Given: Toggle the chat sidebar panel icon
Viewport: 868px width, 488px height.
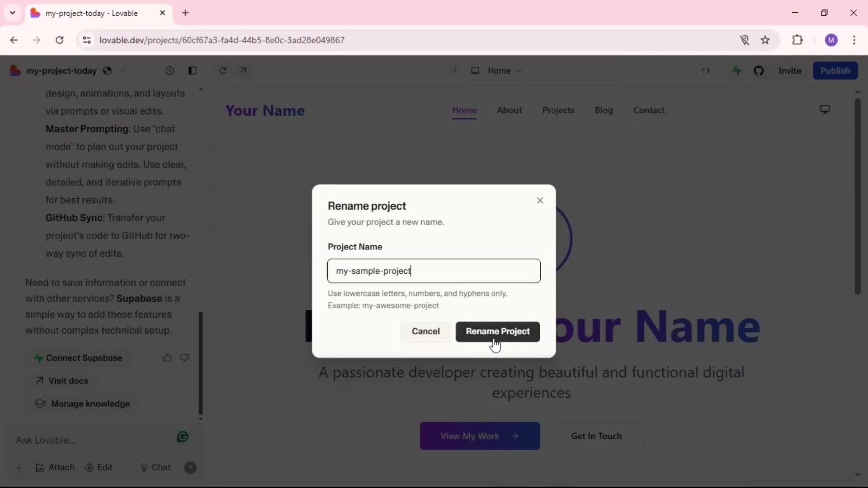Looking at the screenshot, I should (x=193, y=71).
